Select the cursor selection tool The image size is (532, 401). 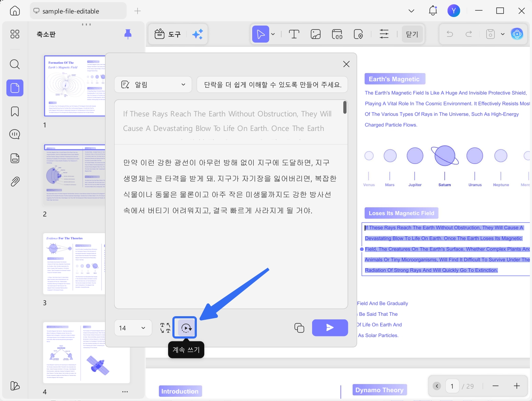pyautogui.click(x=261, y=34)
